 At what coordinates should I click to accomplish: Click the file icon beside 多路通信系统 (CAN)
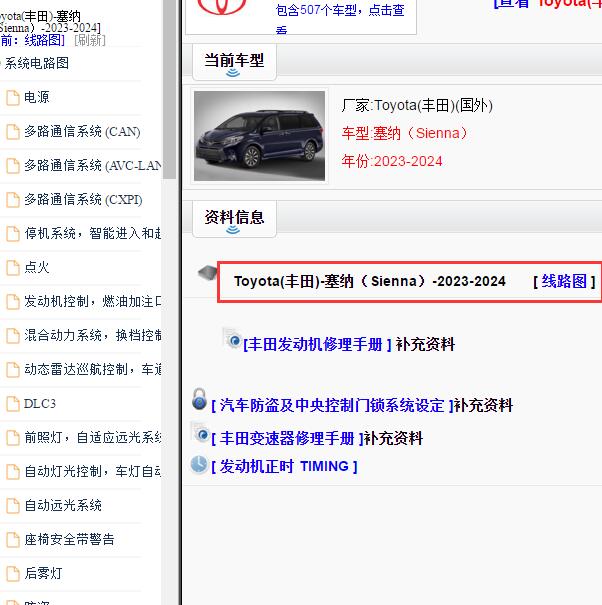pos(13,132)
